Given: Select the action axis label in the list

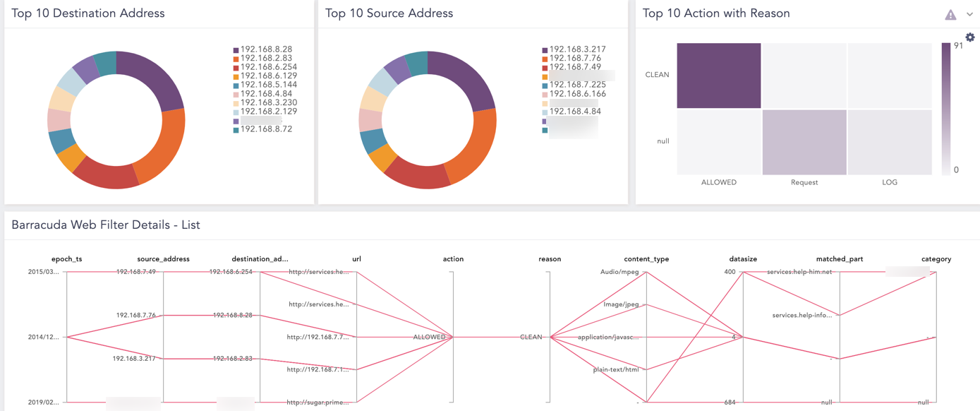Looking at the screenshot, I should pyautogui.click(x=453, y=259).
